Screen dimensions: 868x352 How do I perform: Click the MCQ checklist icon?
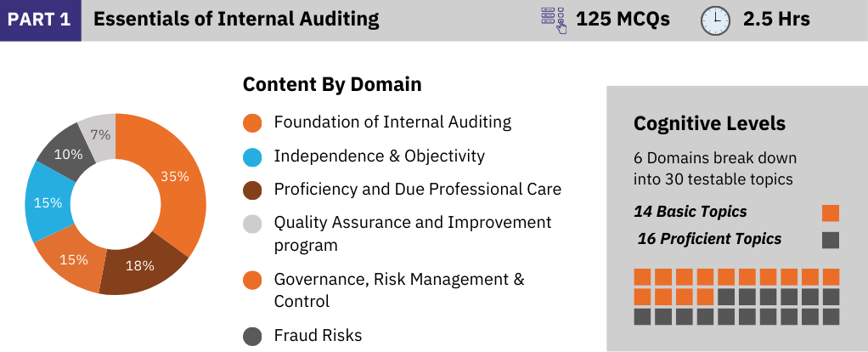554,20
